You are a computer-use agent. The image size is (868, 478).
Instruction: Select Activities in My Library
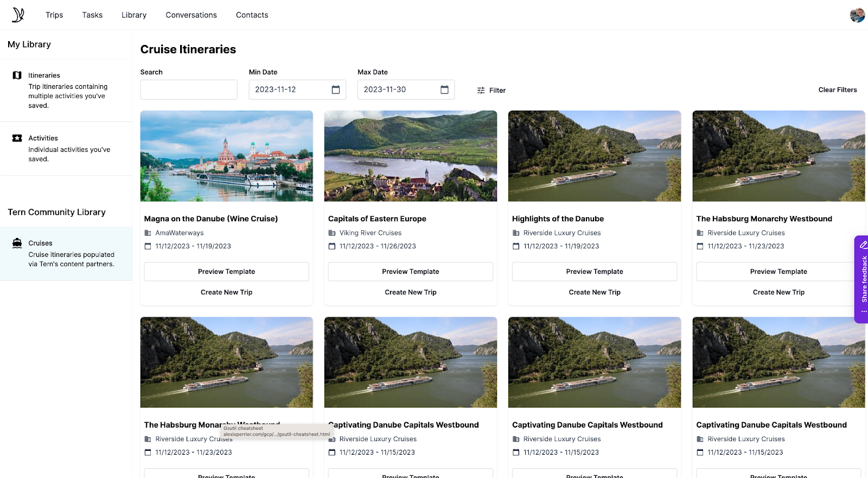tap(66, 148)
